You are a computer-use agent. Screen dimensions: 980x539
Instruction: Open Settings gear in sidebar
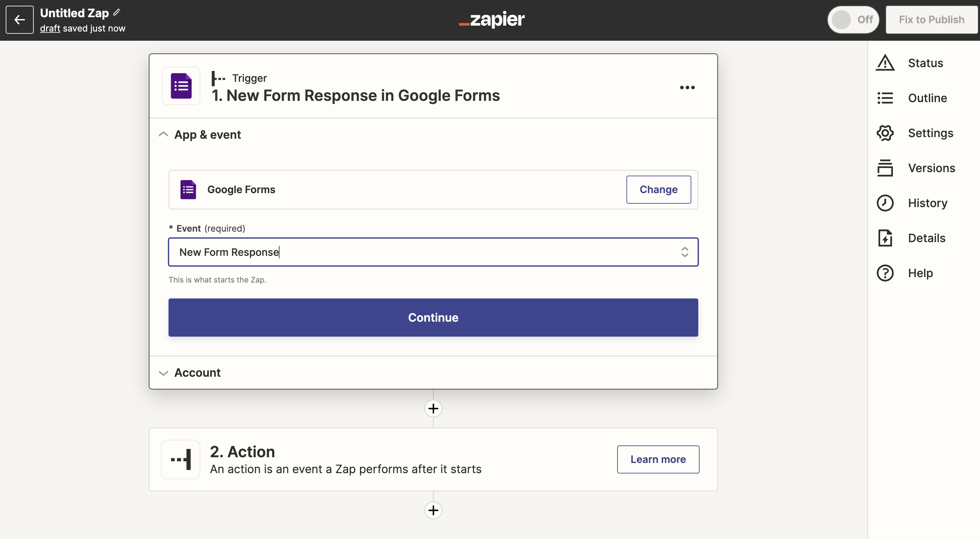(x=885, y=133)
